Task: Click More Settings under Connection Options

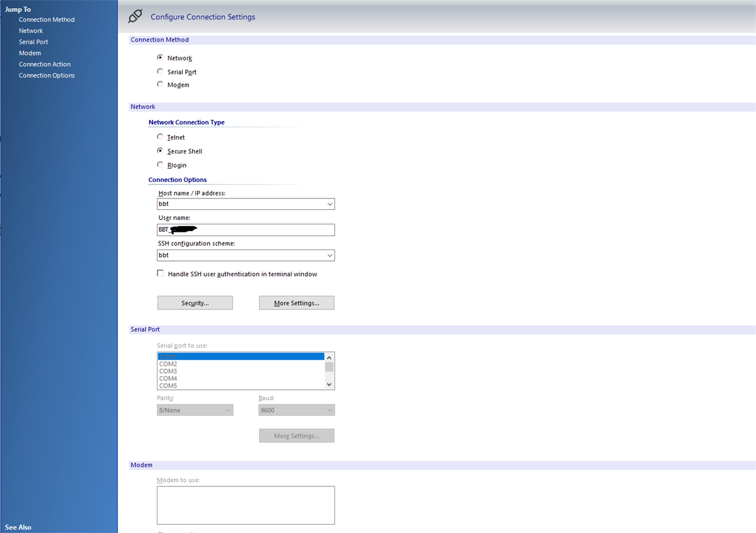Action: pyautogui.click(x=296, y=302)
